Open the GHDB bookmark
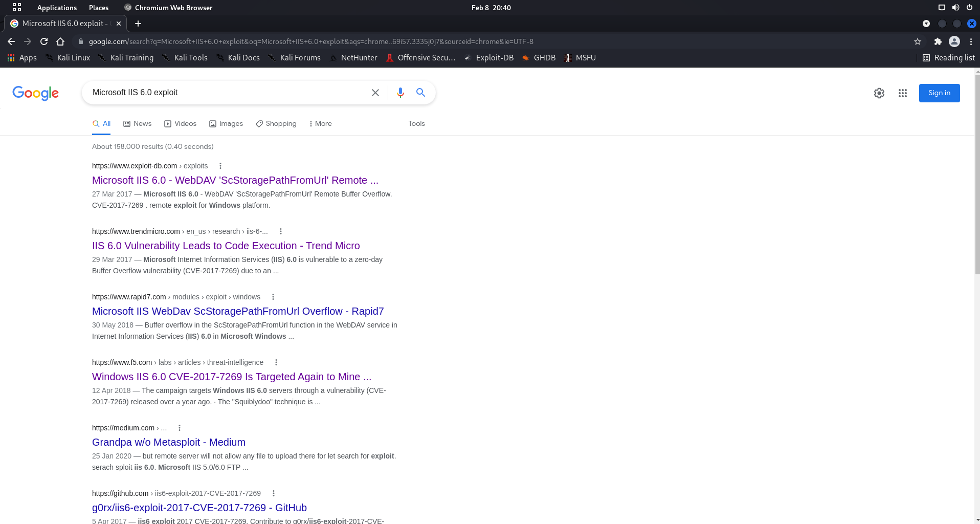This screenshot has height=524, width=980. tap(539, 58)
